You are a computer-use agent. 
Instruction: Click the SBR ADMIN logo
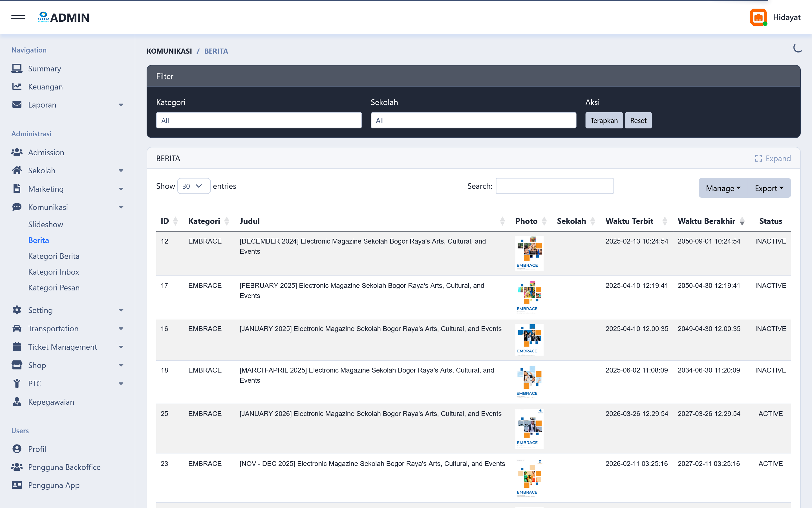point(63,17)
